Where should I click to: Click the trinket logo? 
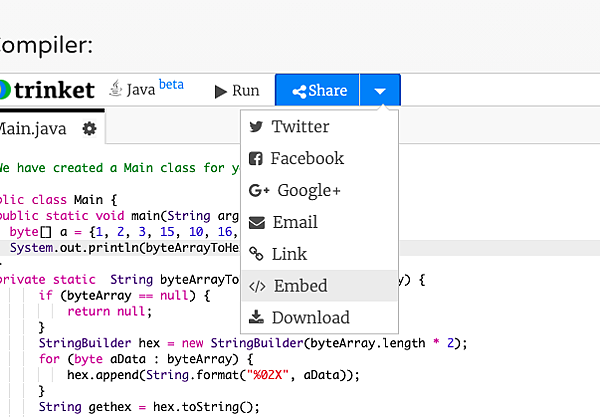point(47,90)
